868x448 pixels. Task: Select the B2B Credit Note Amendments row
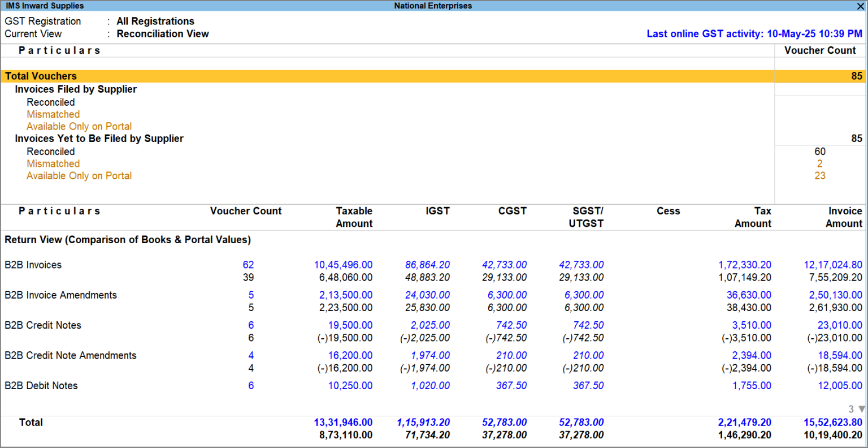pos(71,355)
